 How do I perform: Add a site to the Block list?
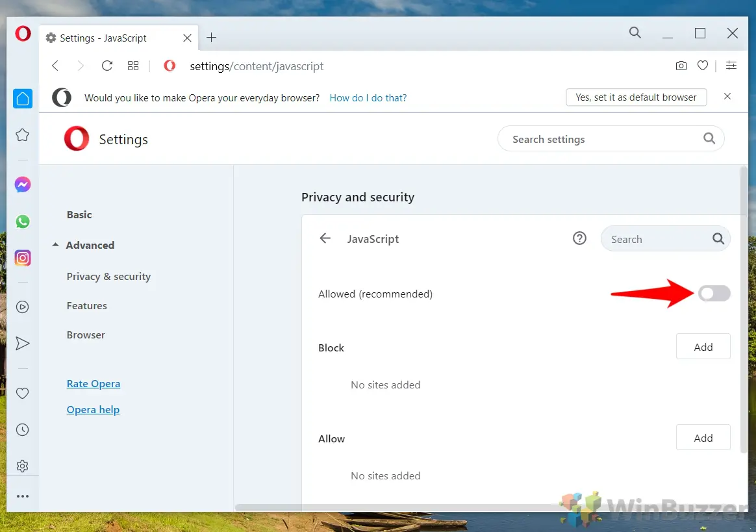pos(703,346)
